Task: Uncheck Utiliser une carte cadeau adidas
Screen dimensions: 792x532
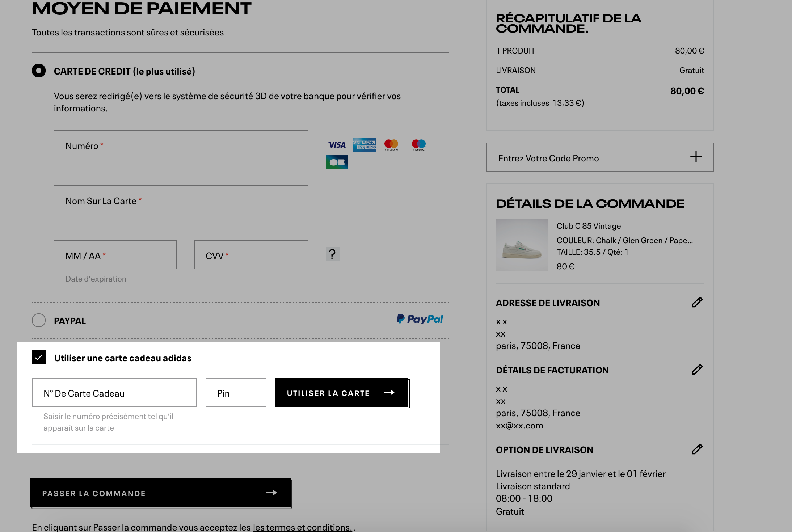Action: point(39,357)
